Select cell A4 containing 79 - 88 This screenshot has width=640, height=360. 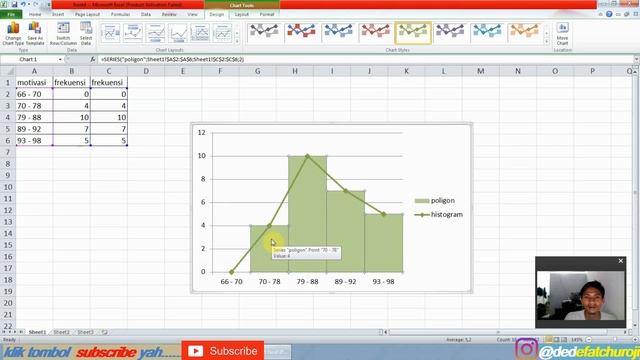[x=34, y=118]
